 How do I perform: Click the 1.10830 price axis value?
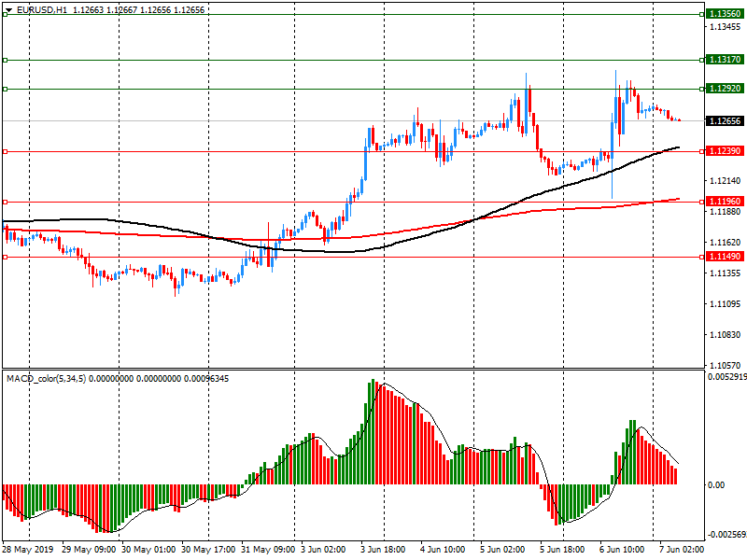pyautogui.click(x=726, y=335)
